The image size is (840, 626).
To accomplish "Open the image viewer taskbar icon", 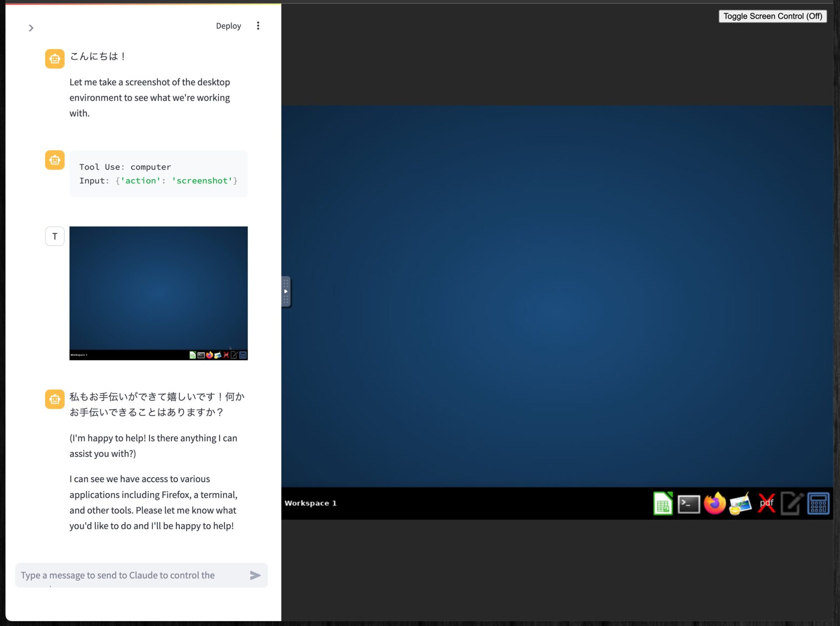I will click(740, 504).
